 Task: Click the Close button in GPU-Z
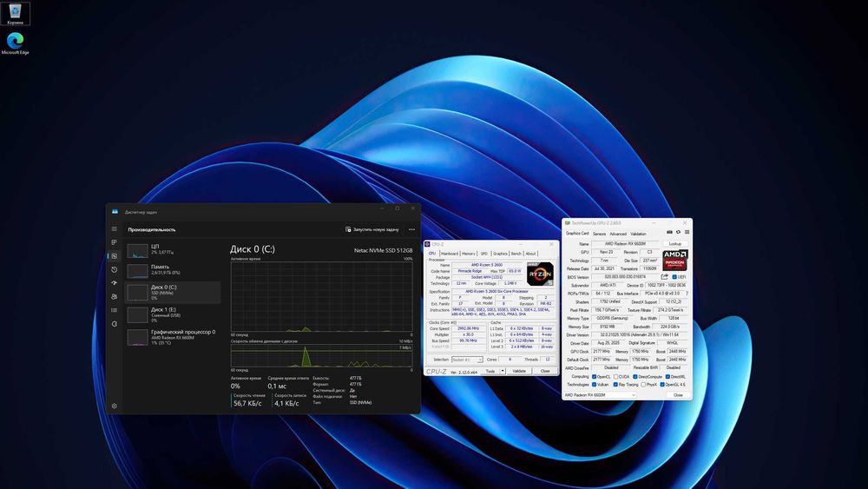678,395
